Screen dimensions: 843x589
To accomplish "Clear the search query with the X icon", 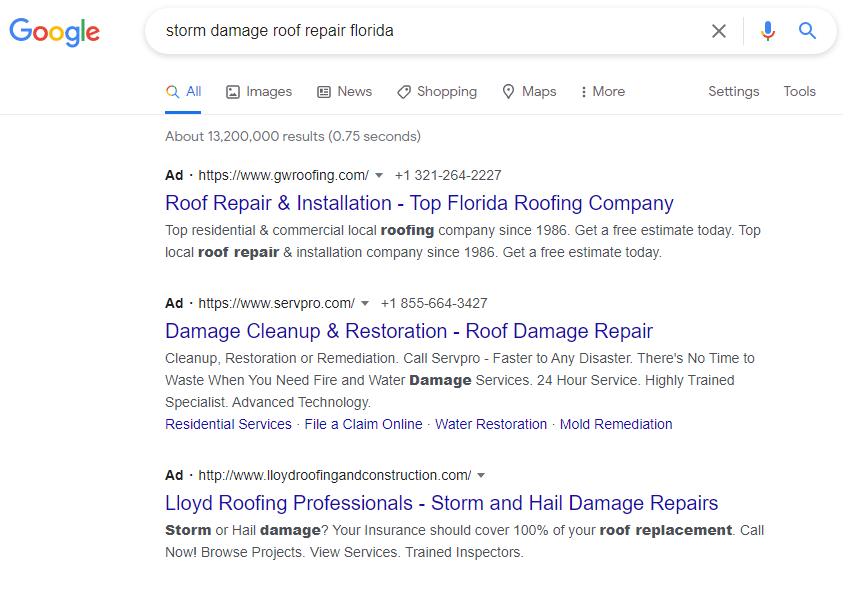I will tap(719, 31).
